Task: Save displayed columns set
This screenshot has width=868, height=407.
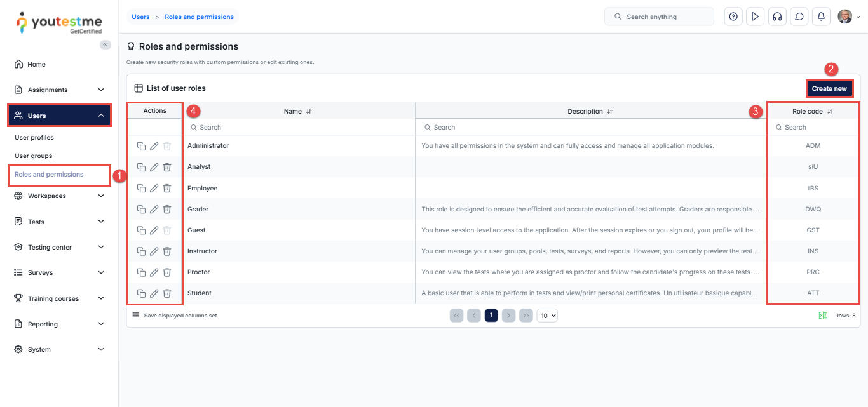Action: point(175,316)
